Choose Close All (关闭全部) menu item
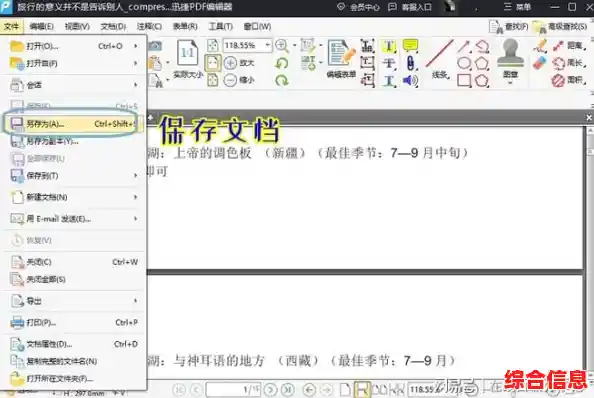The image size is (594, 398). point(73,279)
